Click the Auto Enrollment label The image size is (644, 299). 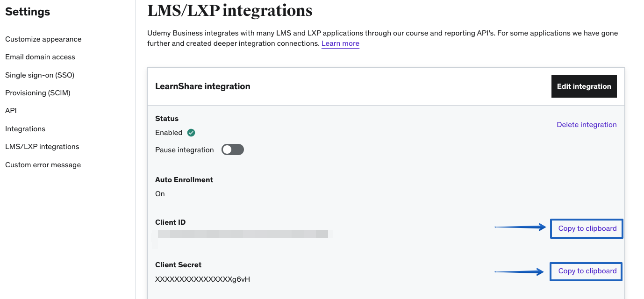[184, 180]
